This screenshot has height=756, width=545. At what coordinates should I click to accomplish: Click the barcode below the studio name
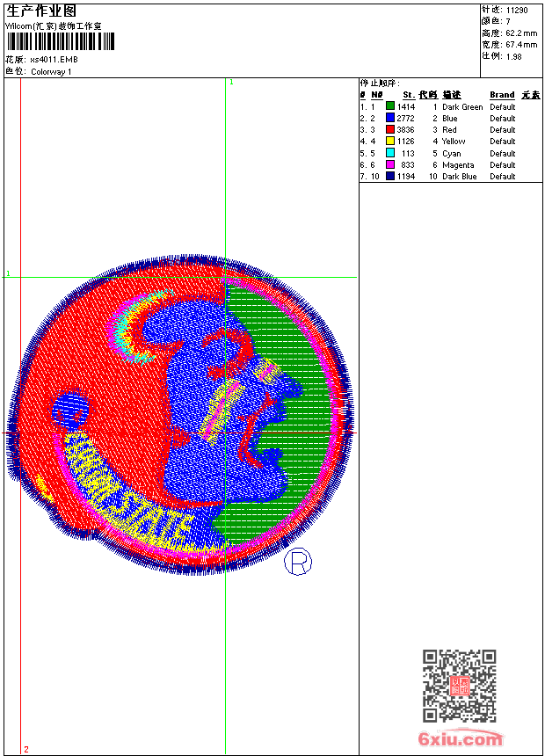click(61, 41)
